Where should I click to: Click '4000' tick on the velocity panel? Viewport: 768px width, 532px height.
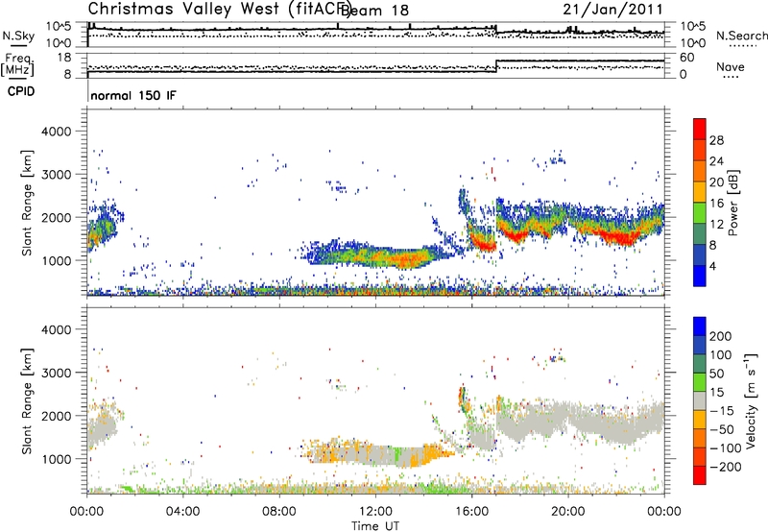click(x=56, y=329)
